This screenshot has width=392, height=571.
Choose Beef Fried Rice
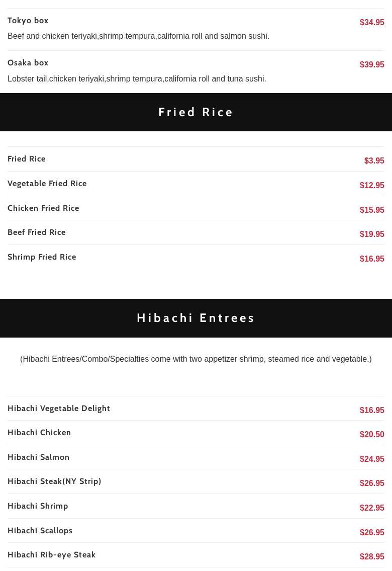tap(37, 232)
